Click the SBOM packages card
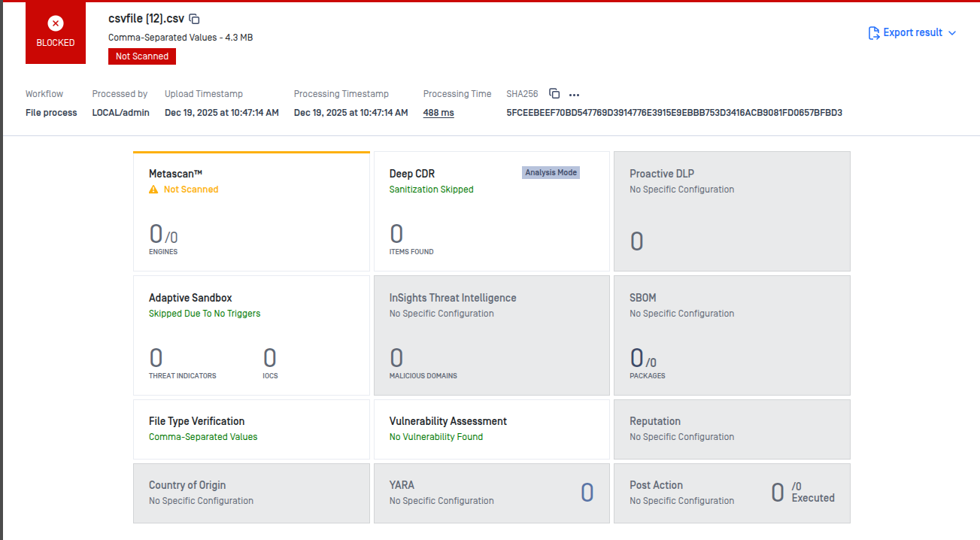 732,335
